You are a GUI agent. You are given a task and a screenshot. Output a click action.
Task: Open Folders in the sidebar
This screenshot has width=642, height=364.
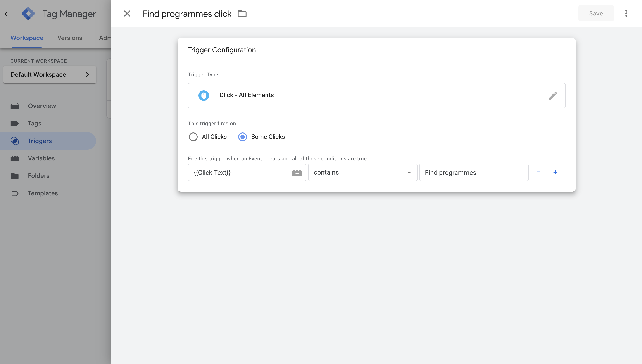pyautogui.click(x=48, y=176)
